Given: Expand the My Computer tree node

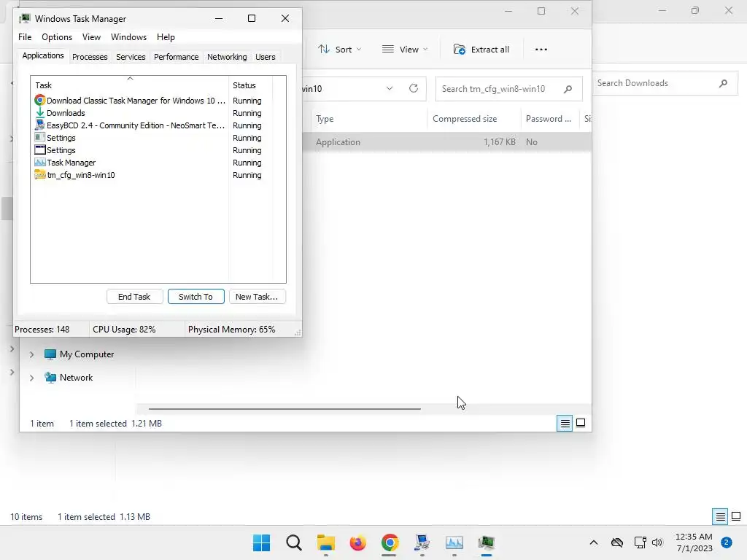Looking at the screenshot, I should 31,354.
